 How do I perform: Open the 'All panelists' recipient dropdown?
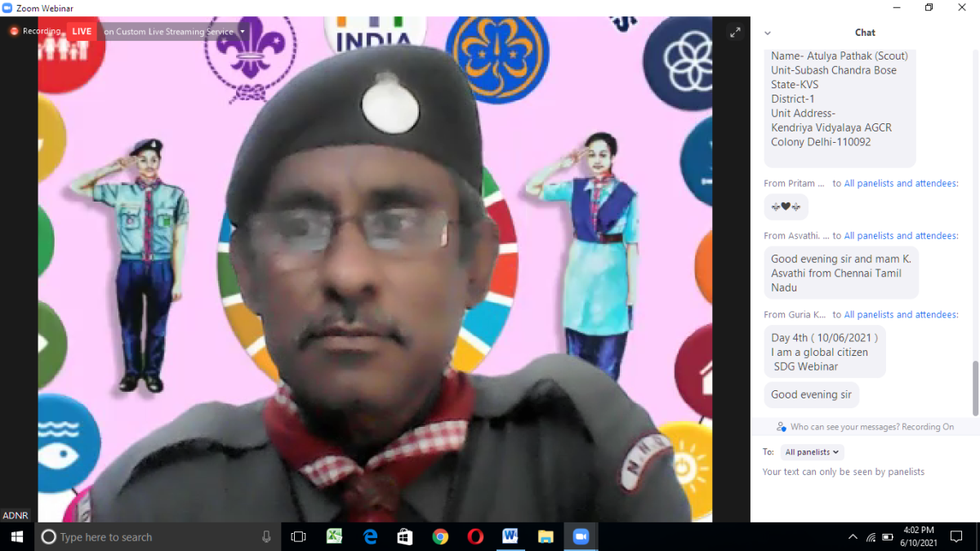[x=811, y=451]
